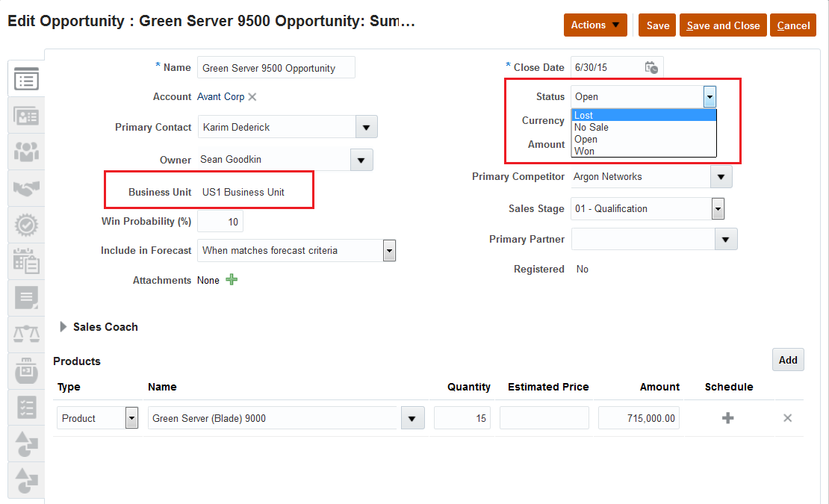This screenshot has width=829, height=504.
Task: Open the balance scale sidebar tab
Action: 26,335
